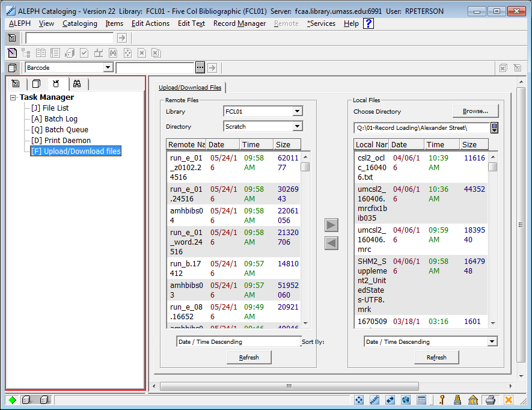The height and width of the screenshot is (410, 532).
Task: Click the Browse button
Action: [475, 111]
